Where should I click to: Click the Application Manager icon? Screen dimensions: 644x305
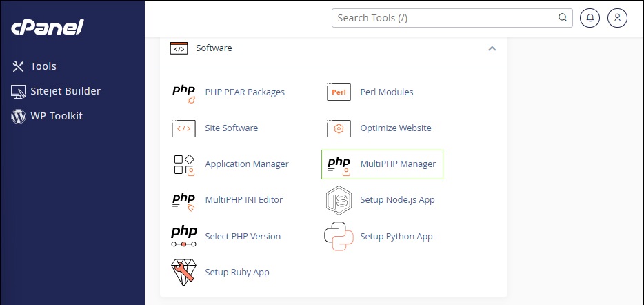click(x=183, y=164)
